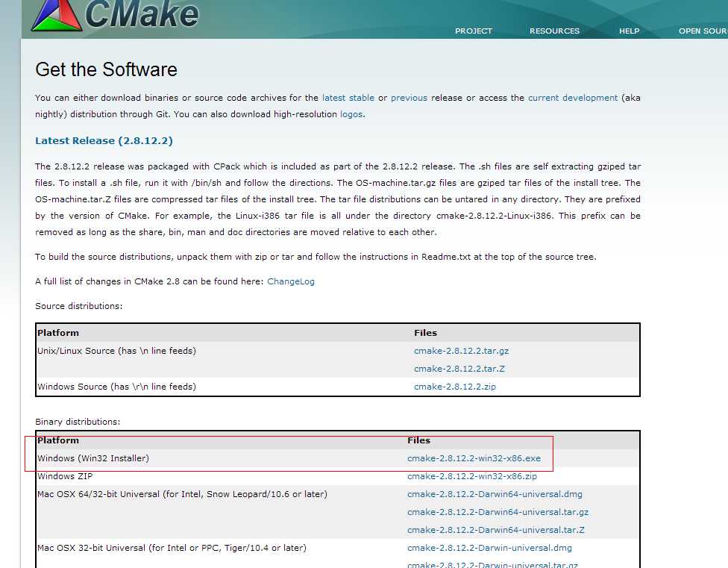
Task: Click the Binary distributions: label
Action: tap(78, 422)
